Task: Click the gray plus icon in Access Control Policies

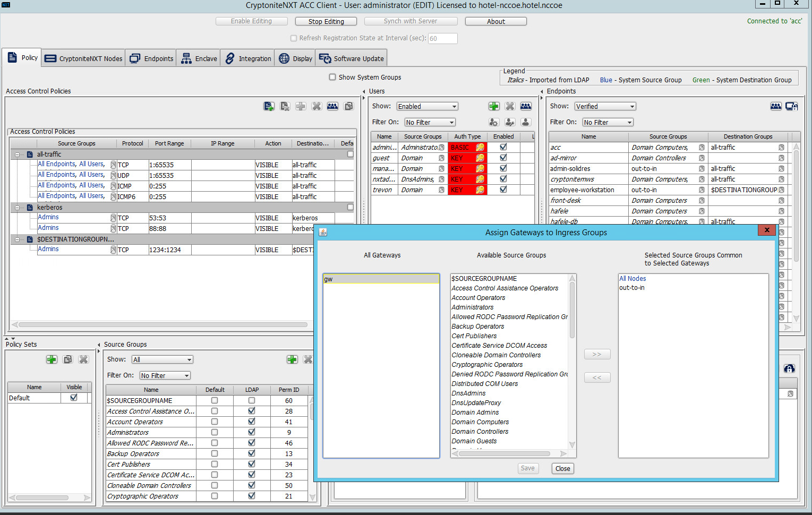Action: click(301, 106)
